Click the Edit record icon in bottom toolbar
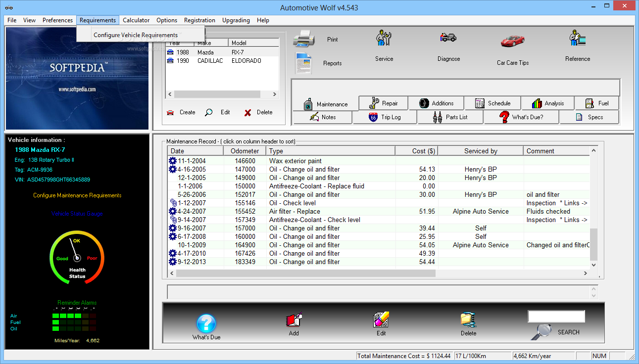This screenshot has height=364, width=639. pyautogui.click(x=381, y=320)
